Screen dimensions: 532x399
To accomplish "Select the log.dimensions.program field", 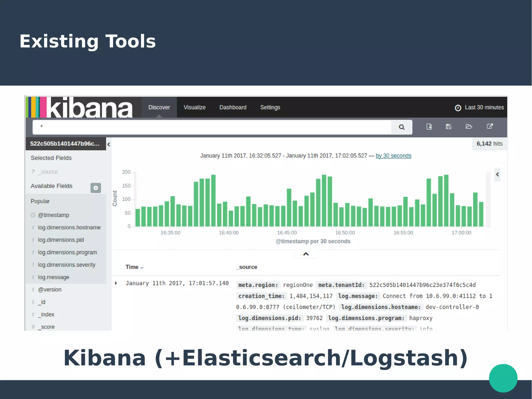I will pos(67,252).
